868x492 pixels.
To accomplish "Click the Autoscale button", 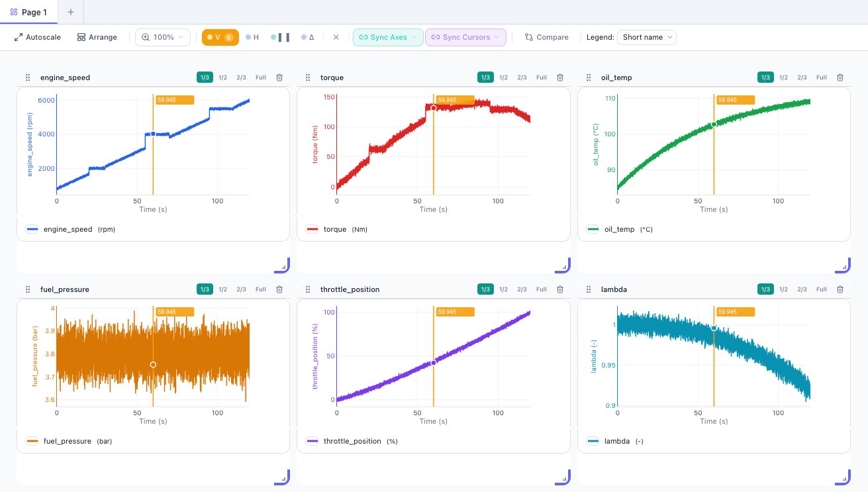I will pyautogui.click(x=37, y=37).
